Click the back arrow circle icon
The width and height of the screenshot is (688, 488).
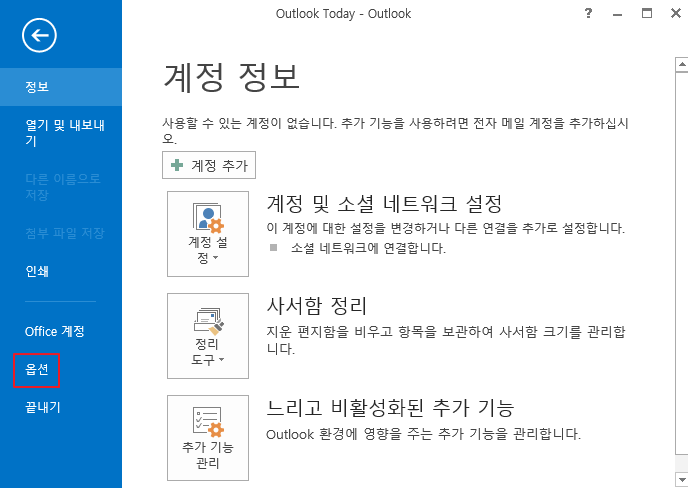point(39,36)
